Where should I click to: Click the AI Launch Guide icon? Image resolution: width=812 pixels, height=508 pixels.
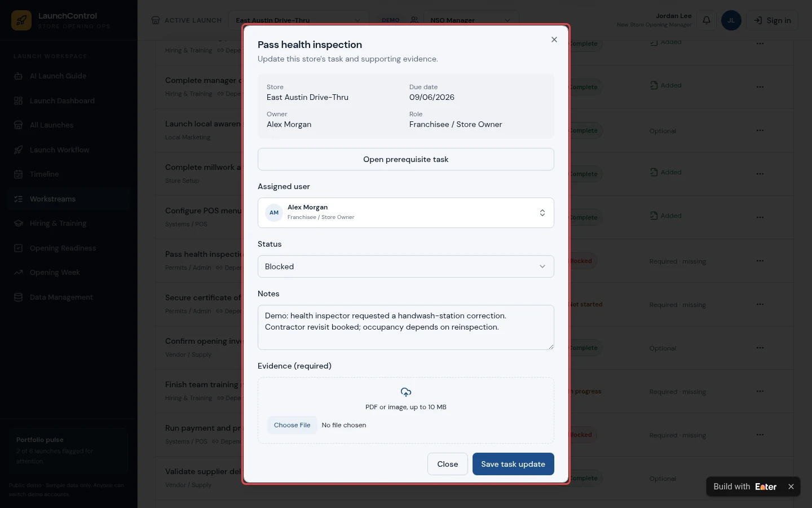pyautogui.click(x=18, y=76)
